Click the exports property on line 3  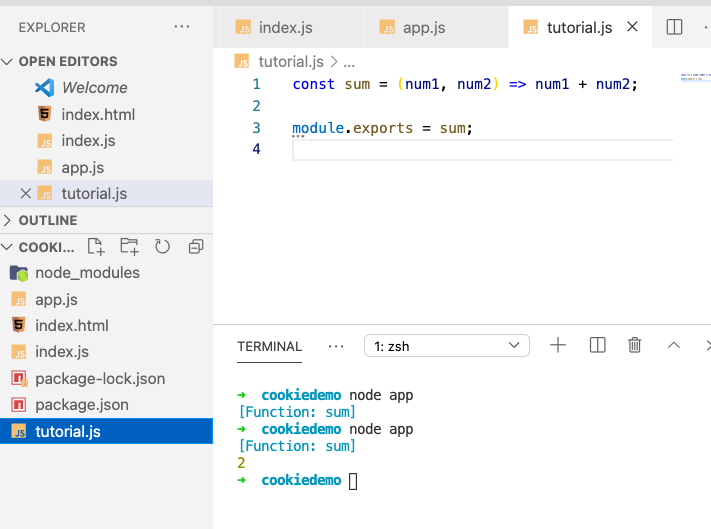pyautogui.click(x=383, y=128)
